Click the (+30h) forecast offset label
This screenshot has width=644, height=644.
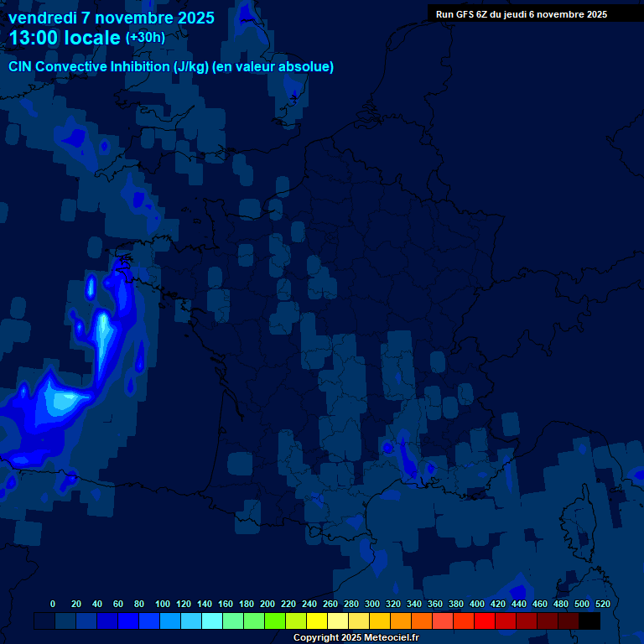pyautogui.click(x=145, y=38)
